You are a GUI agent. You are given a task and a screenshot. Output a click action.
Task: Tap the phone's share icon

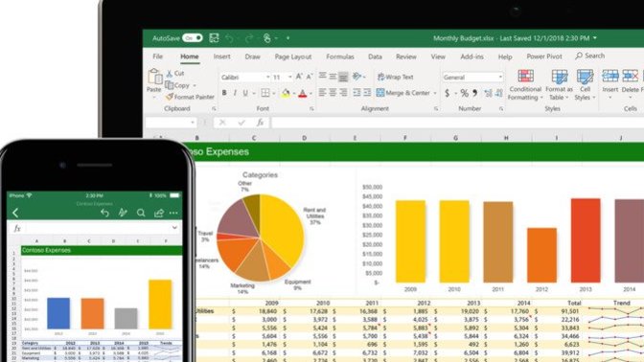(x=159, y=213)
